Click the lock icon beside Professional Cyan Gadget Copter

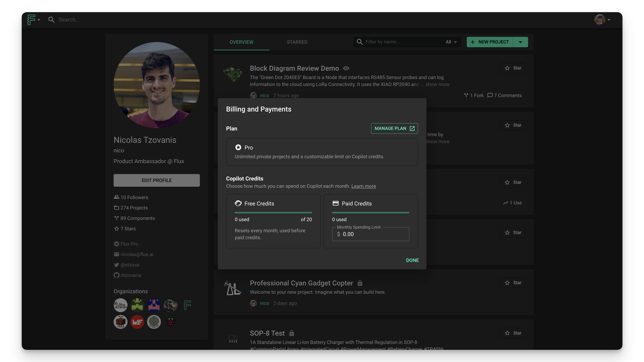point(360,283)
